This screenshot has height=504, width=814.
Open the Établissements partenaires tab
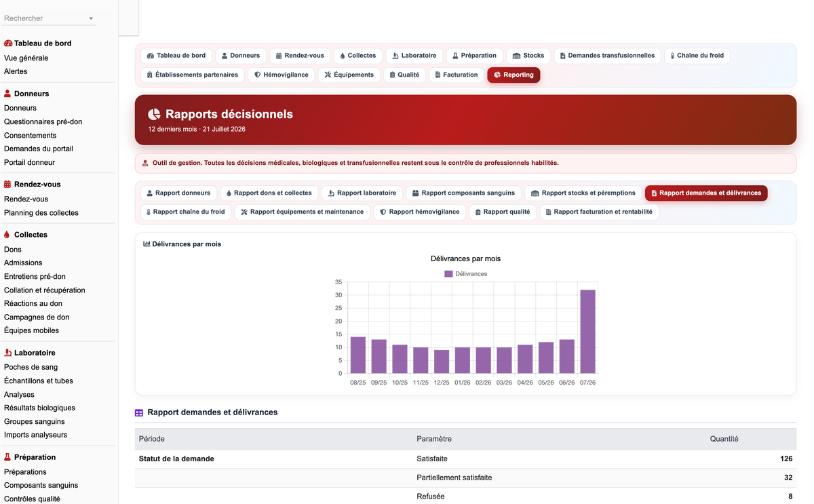(193, 75)
